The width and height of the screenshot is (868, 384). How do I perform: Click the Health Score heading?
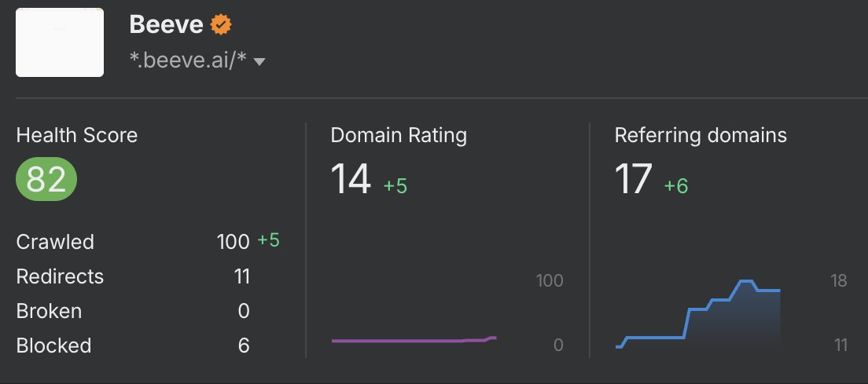coord(77,135)
